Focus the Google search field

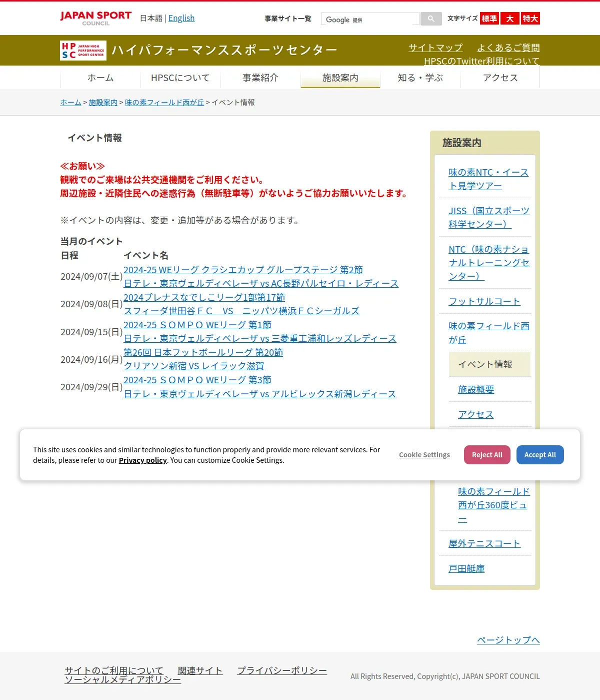click(370, 19)
